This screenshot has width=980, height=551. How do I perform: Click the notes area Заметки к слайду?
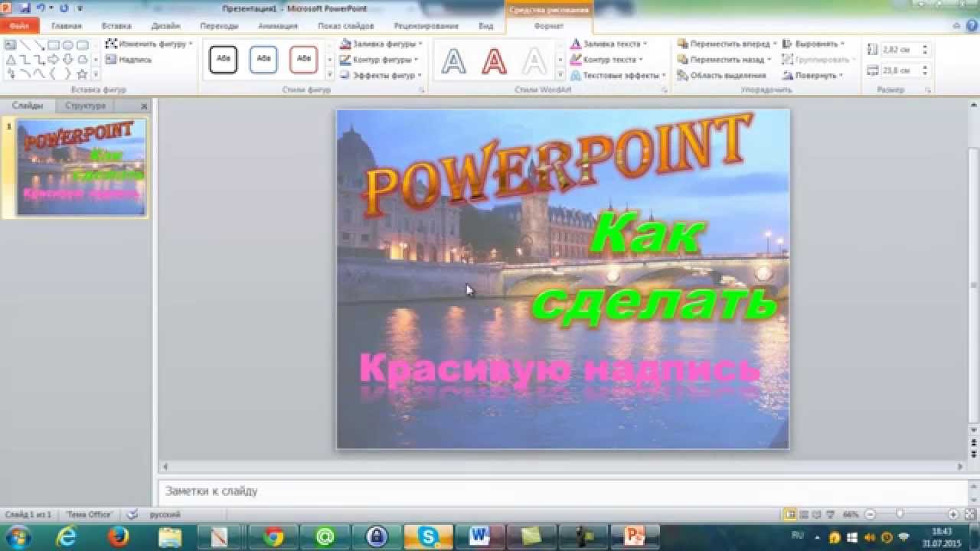pos(563,491)
